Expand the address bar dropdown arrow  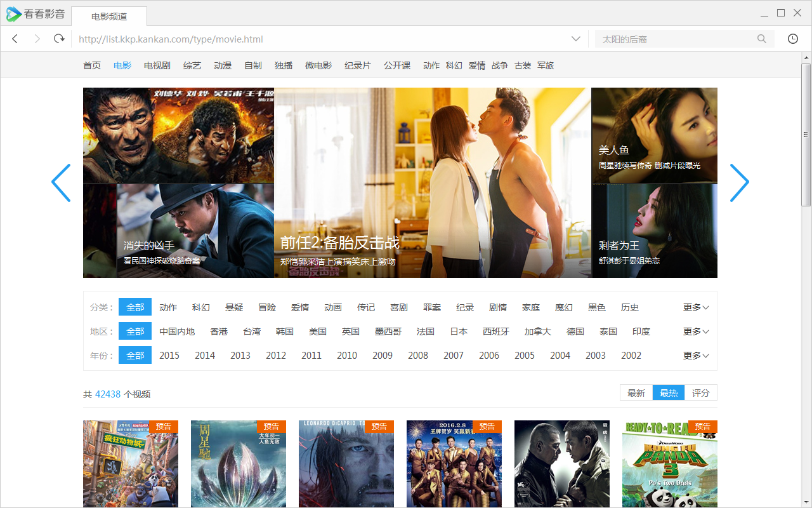tap(576, 39)
